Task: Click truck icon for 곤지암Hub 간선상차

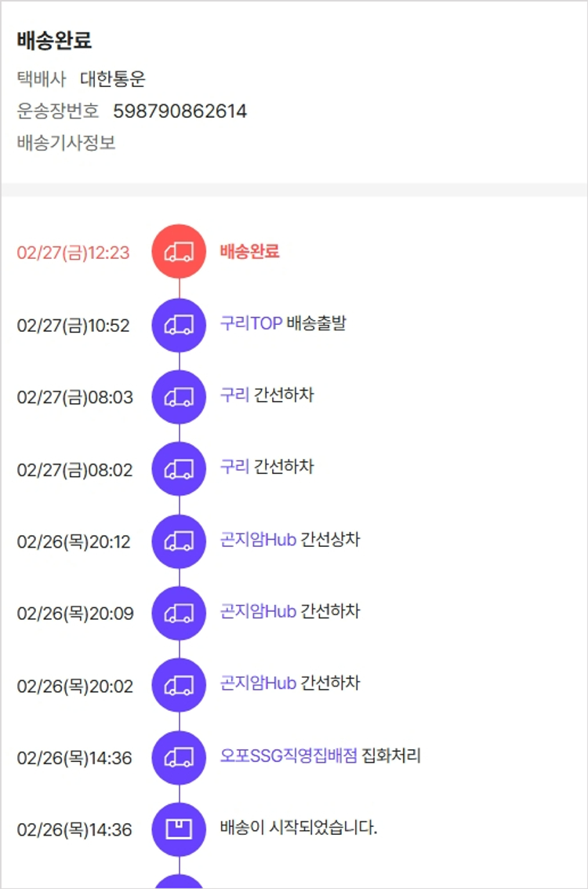Action: coord(179,541)
